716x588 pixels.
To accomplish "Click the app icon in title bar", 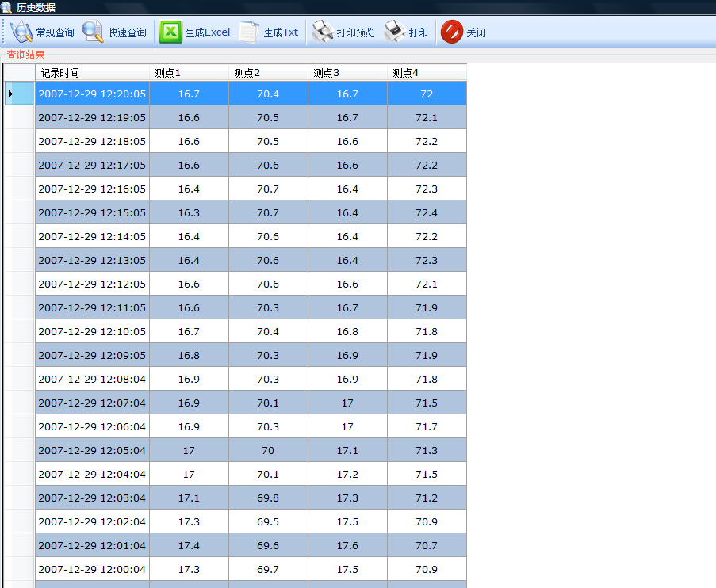I will pos(6,7).
